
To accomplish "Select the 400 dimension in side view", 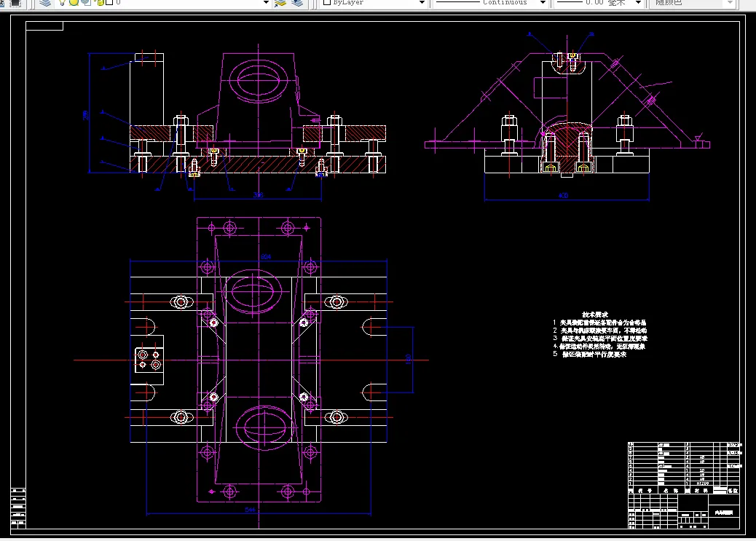I will click(x=563, y=195).
